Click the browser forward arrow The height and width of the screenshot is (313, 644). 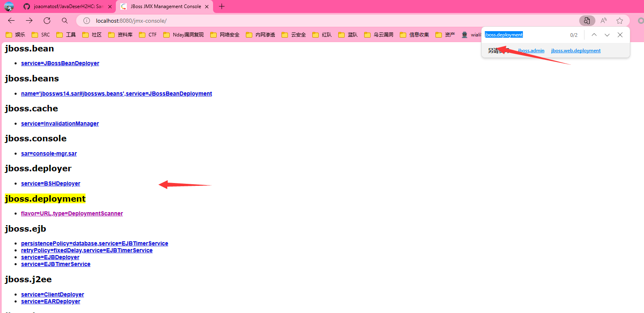29,21
